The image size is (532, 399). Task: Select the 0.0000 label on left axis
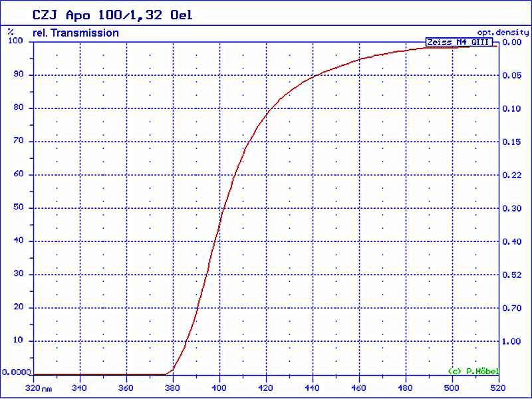[16, 372]
